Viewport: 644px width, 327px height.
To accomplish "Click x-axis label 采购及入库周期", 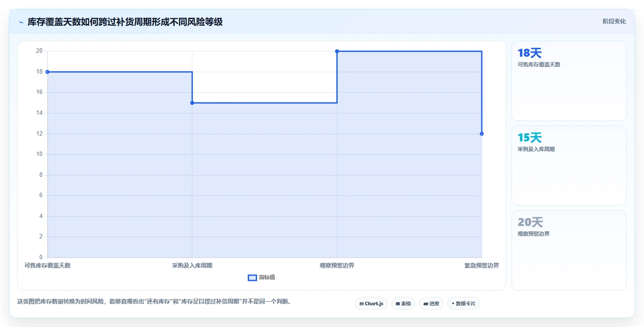I will coord(192,266).
